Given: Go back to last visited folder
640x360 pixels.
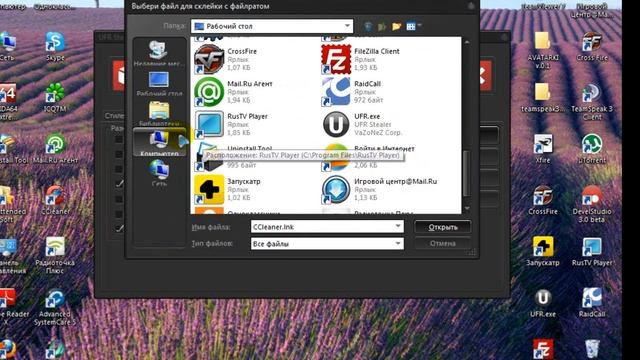Looking at the screenshot, I should pyautogui.click(x=368, y=26).
